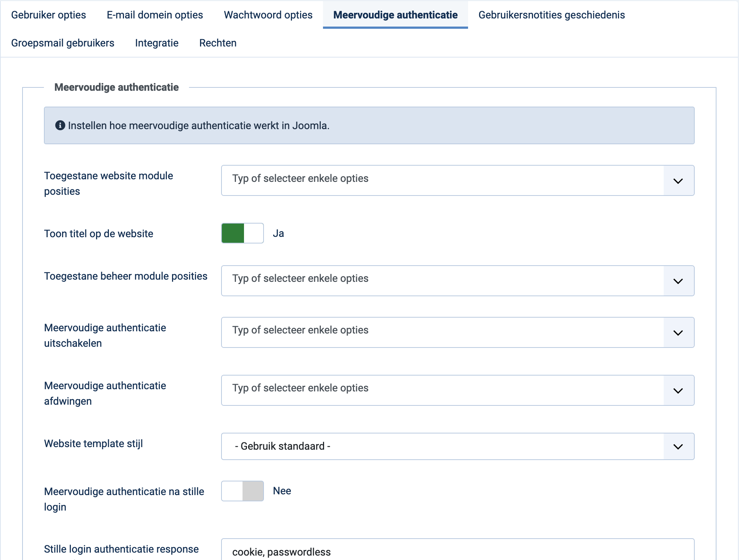Open the Gebruiker opties tab
This screenshot has width=739, height=560.
[x=48, y=15]
